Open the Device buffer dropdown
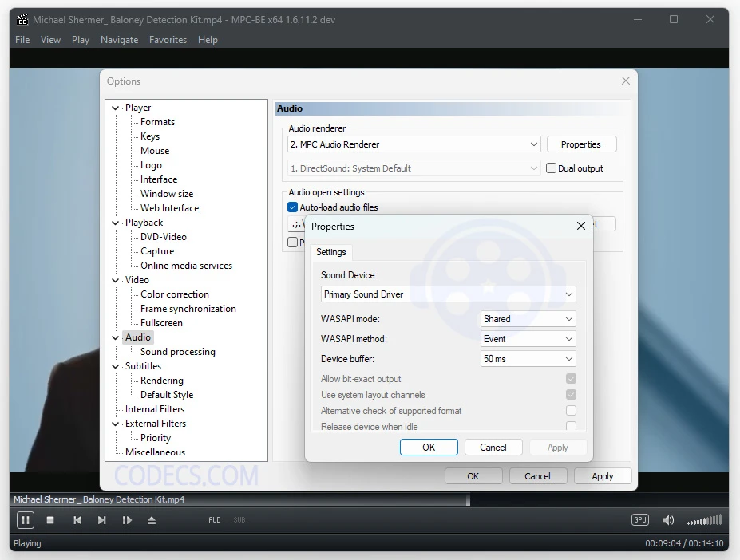Image resolution: width=740 pixels, height=560 pixels. pos(528,359)
